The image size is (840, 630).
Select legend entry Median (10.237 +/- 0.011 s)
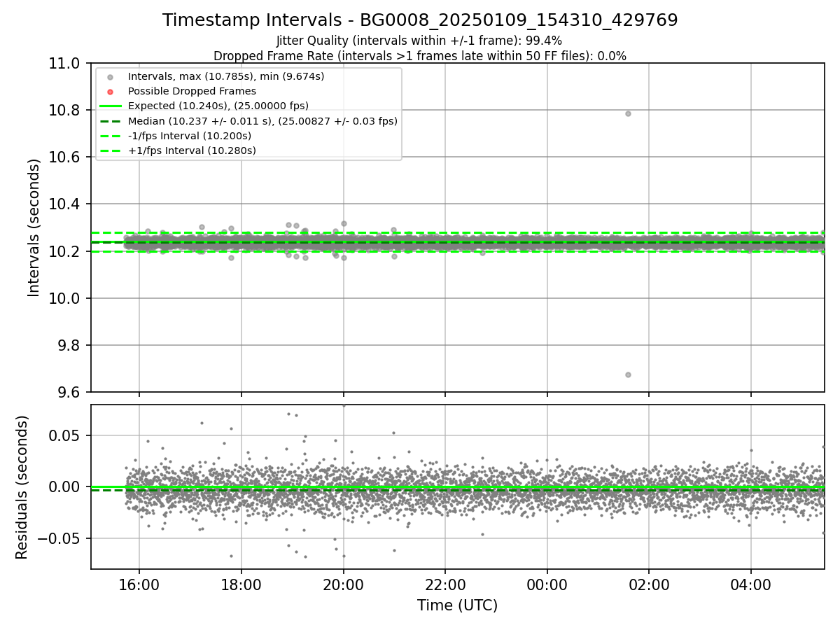262,121
